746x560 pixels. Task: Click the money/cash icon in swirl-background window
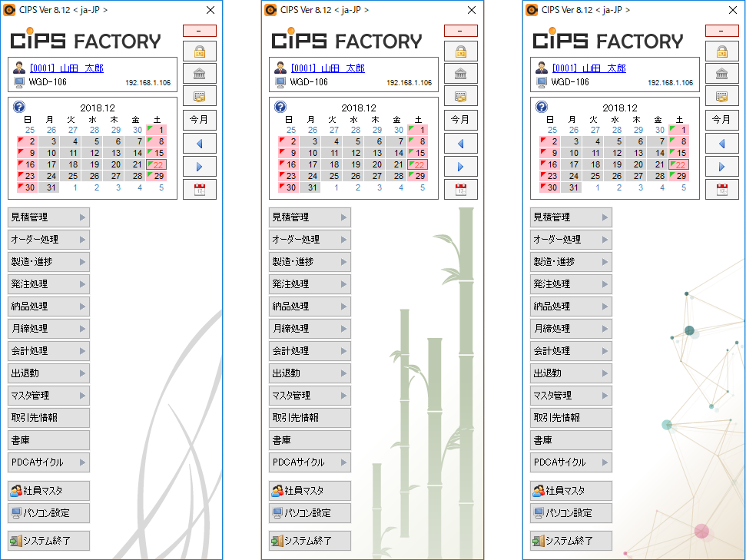(200, 96)
